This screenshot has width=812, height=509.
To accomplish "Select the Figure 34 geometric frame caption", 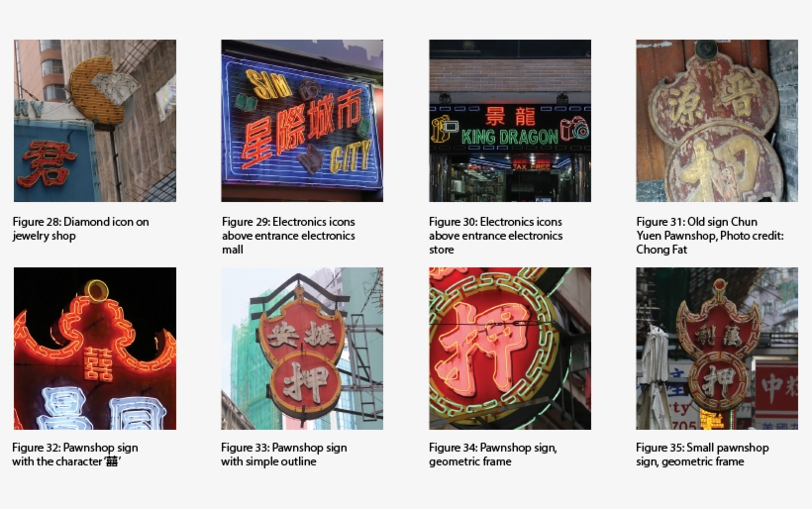I will point(493,455).
